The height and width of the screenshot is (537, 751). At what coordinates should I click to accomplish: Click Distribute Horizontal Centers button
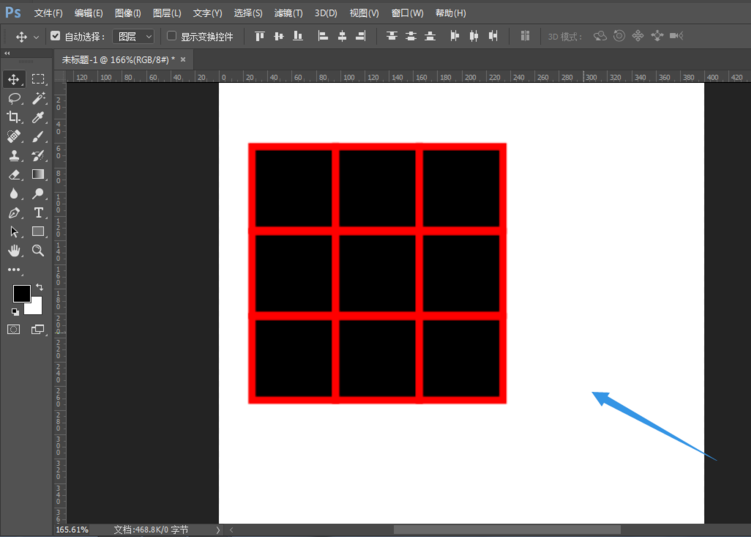point(474,36)
